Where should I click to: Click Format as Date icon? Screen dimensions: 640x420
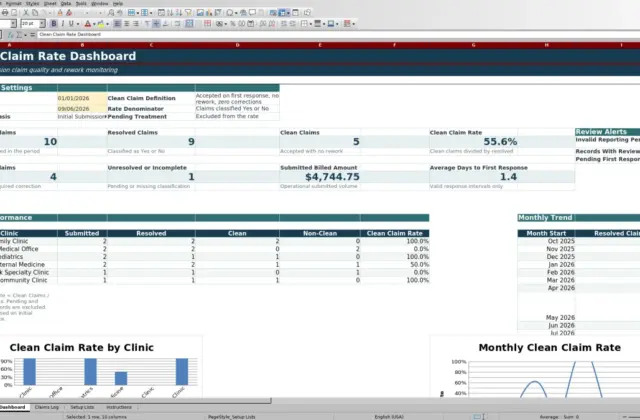pyautogui.click(x=251, y=24)
